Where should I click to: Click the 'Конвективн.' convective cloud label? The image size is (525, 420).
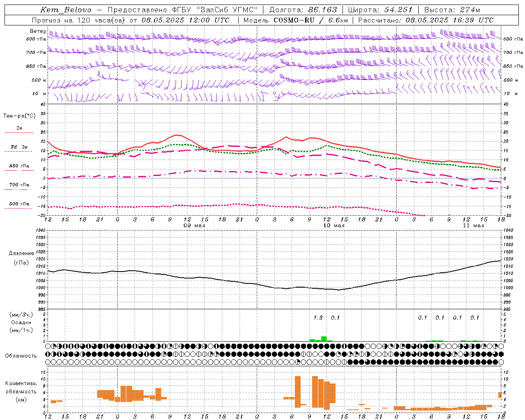pyautogui.click(x=21, y=383)
